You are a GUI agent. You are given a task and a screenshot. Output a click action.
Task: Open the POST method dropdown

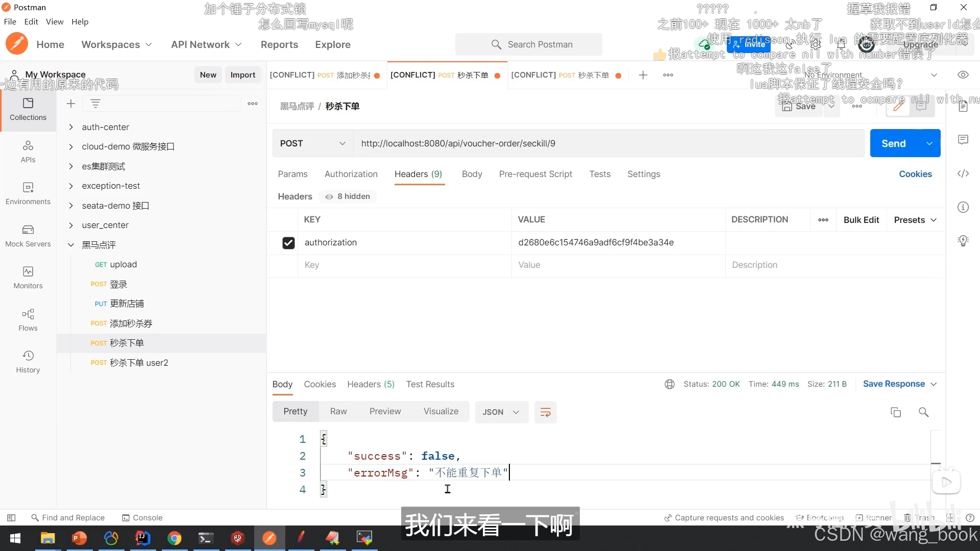click(x=312, y=143)
